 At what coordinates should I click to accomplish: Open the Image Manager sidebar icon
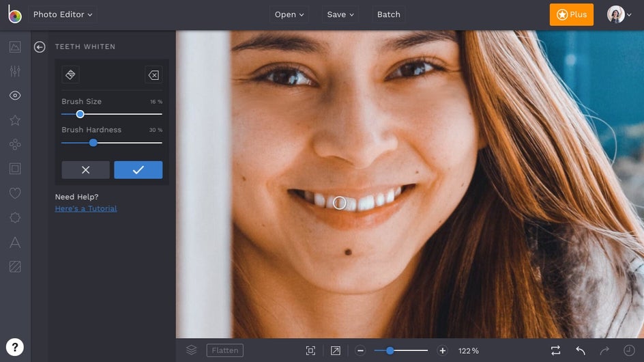click(15, 47)
